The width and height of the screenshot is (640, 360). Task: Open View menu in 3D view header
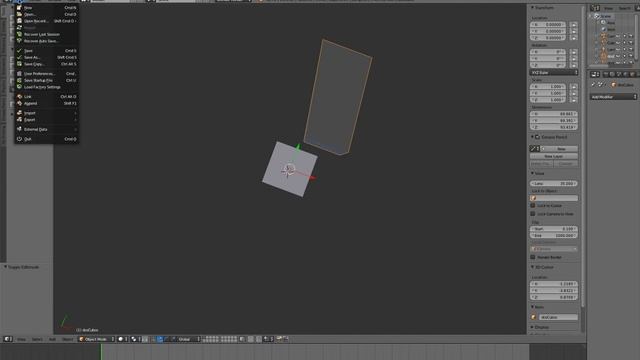click(21, 339)
